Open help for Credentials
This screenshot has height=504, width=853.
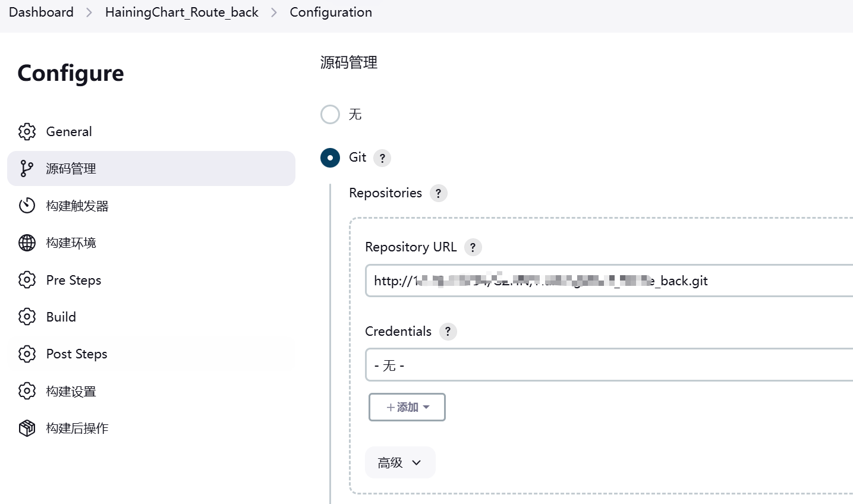point(448,332)
